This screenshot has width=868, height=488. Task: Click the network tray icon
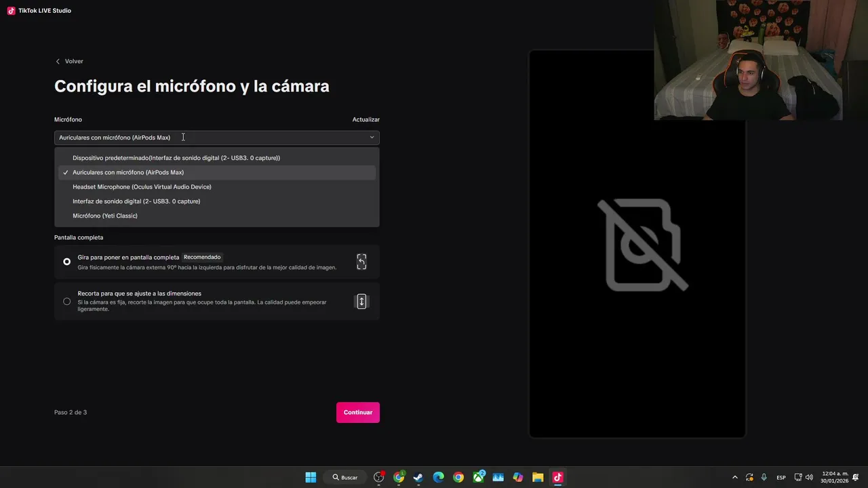point(798,477)
